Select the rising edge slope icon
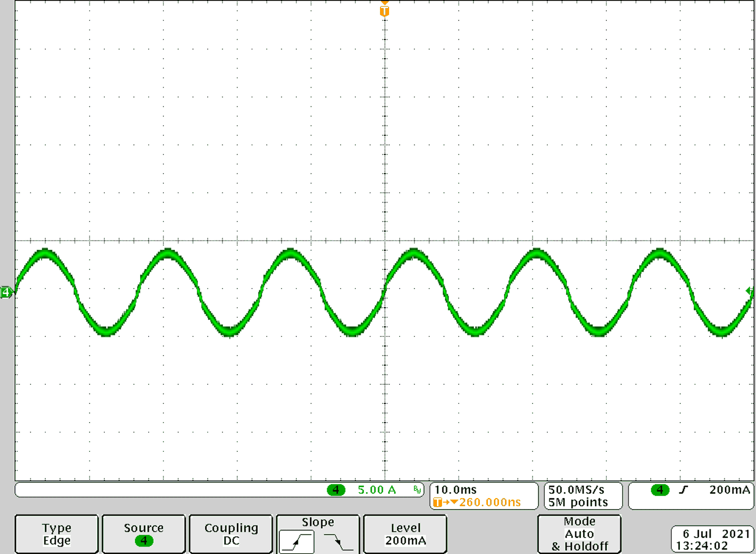The image size is (756, 554). (297, 540)
